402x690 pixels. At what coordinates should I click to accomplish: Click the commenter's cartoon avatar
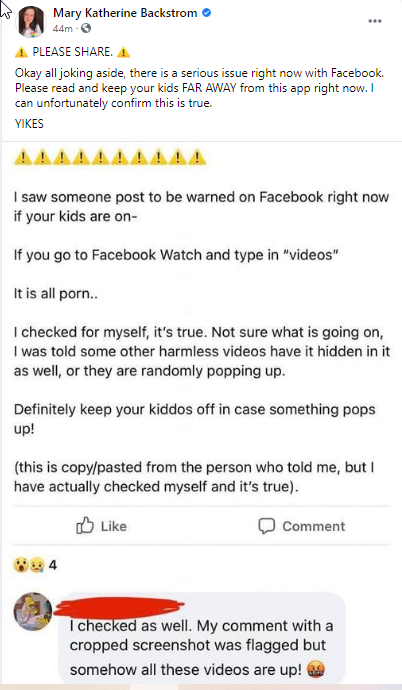coord(33,611)
